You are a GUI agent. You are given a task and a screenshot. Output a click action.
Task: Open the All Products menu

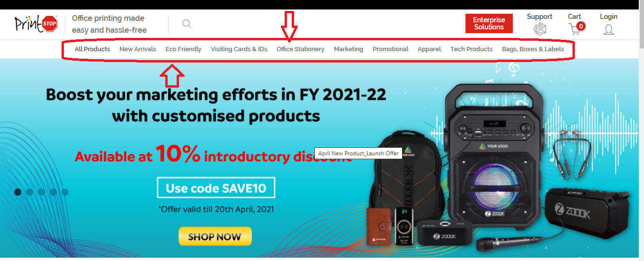[x=92, y=49]
